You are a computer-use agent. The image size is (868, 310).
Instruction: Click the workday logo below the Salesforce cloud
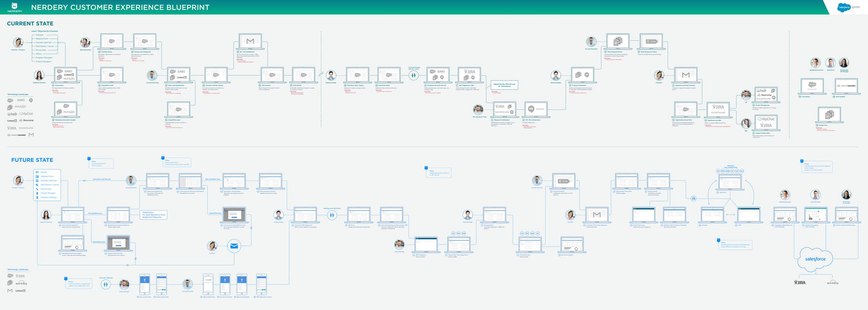click(x=832, y=282)
